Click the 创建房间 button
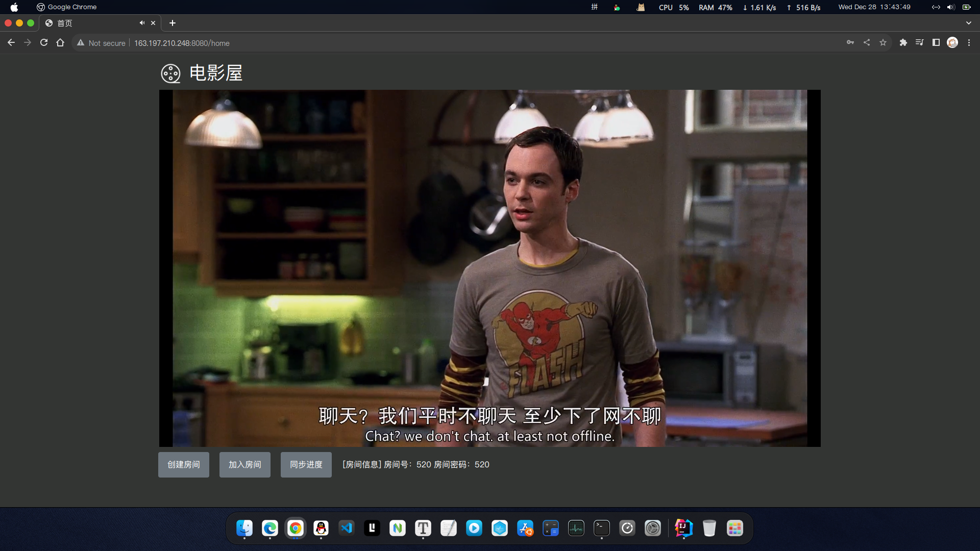 click(184, 465)
